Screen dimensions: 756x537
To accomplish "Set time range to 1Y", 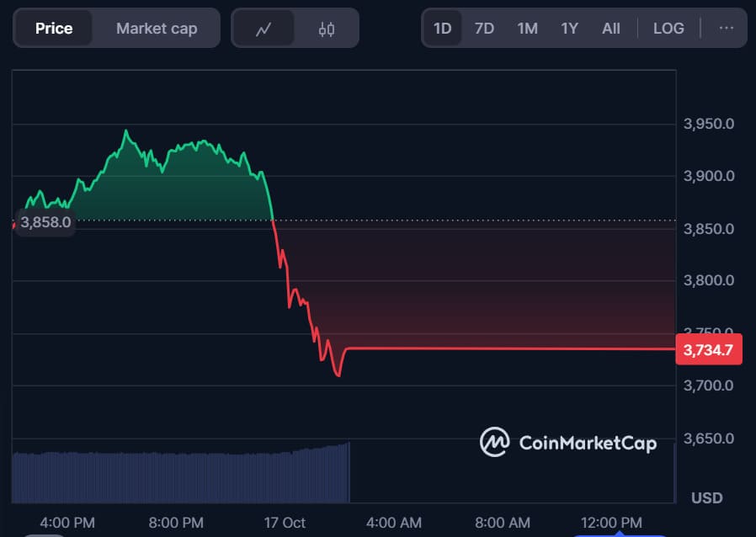I will pos(569,29).
